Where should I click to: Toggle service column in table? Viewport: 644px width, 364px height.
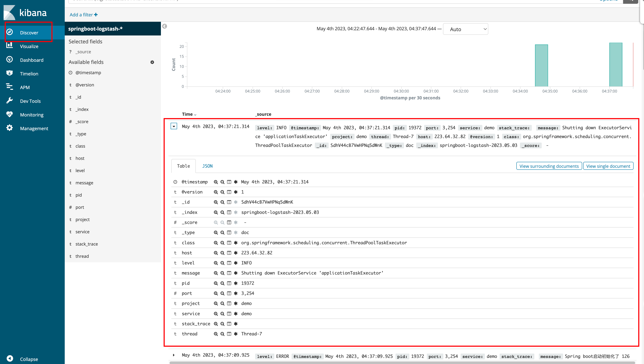click(x=229, y=314)
